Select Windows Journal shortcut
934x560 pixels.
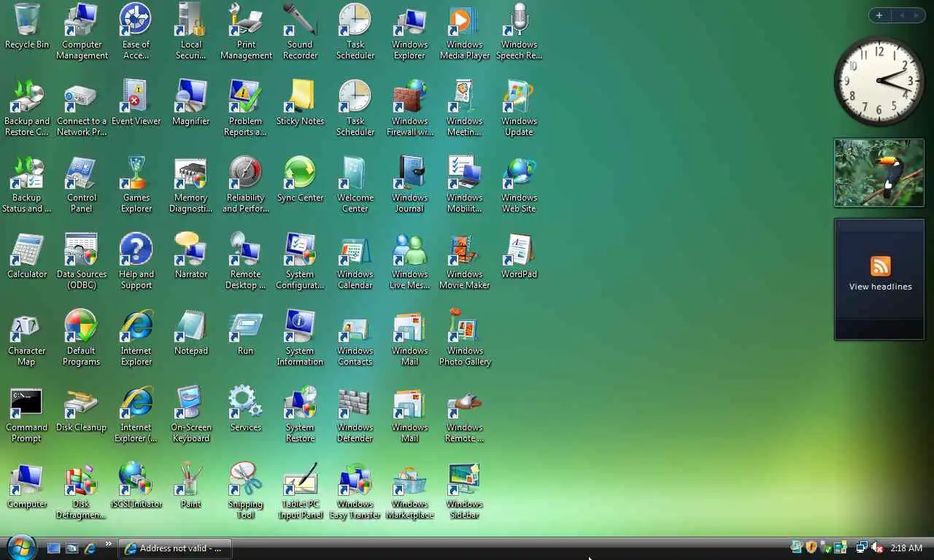click(409, 184)
